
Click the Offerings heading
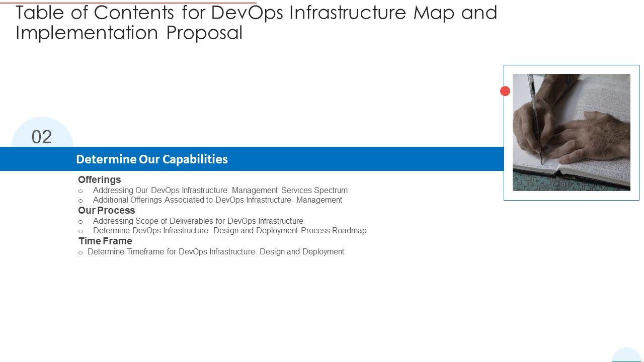(x=100, y=179)
